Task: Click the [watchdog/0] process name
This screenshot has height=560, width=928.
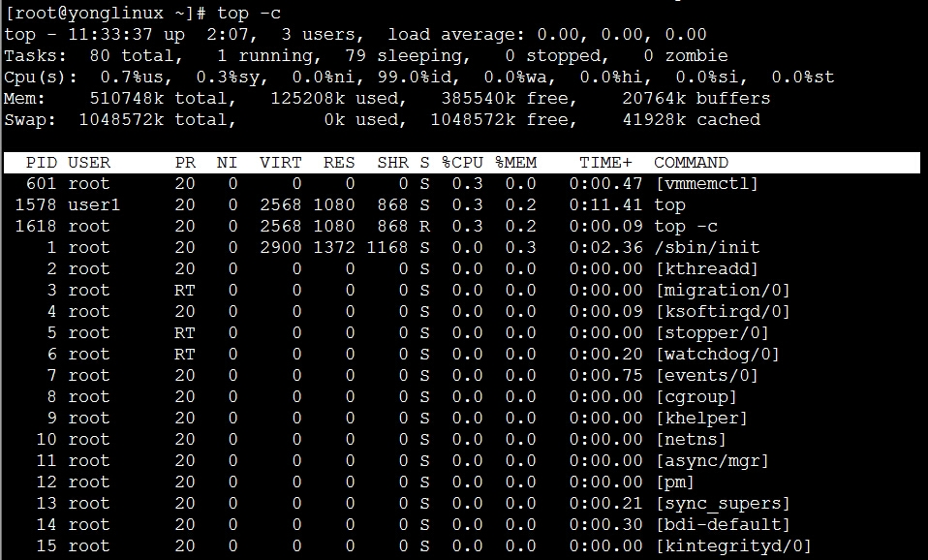Action: click(x=717, y=354)
